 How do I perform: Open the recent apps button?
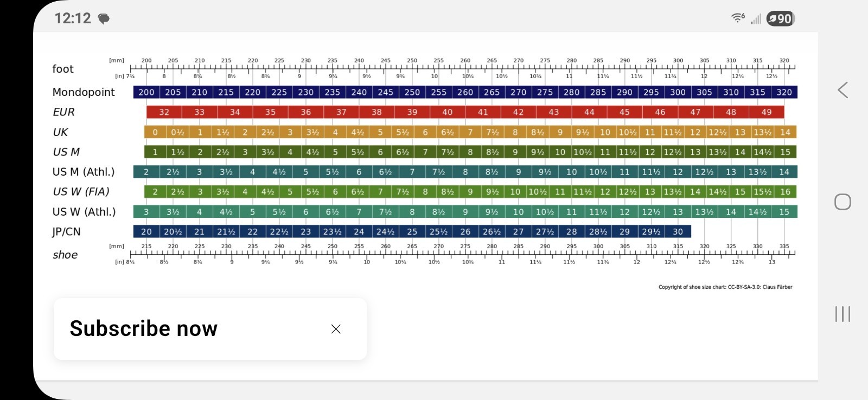(x=843, y=314)
